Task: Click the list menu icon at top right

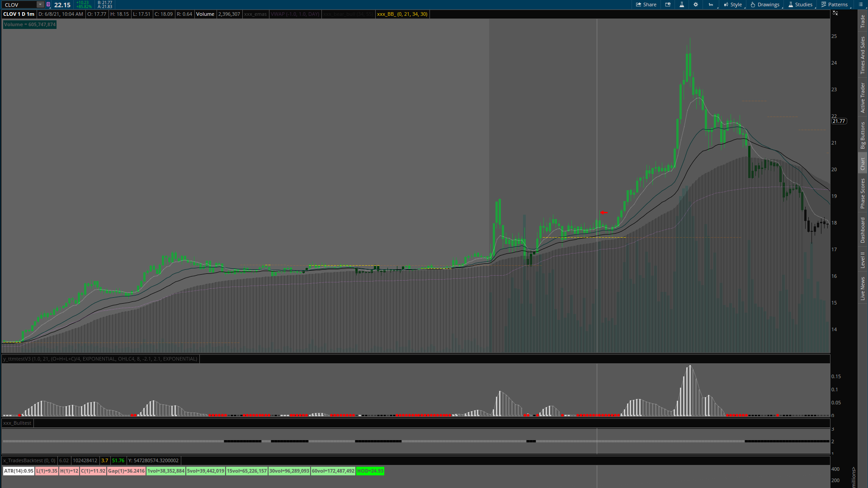Action: [x=861, y=5]
